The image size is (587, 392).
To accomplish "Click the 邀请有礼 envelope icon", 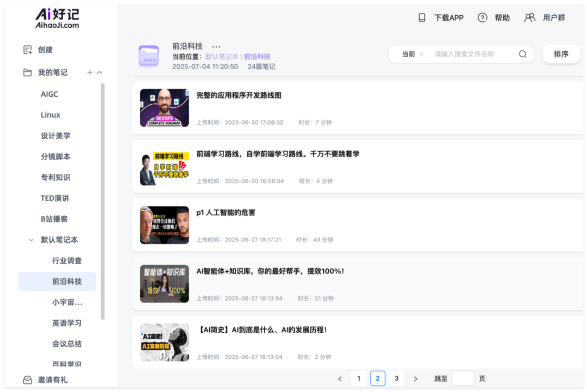I will [28, 380].
